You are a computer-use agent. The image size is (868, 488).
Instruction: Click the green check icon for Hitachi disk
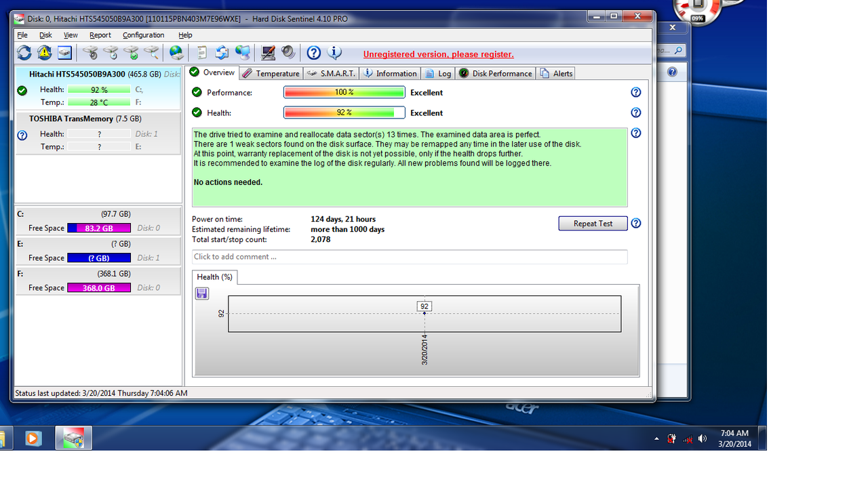pos(22,90)
